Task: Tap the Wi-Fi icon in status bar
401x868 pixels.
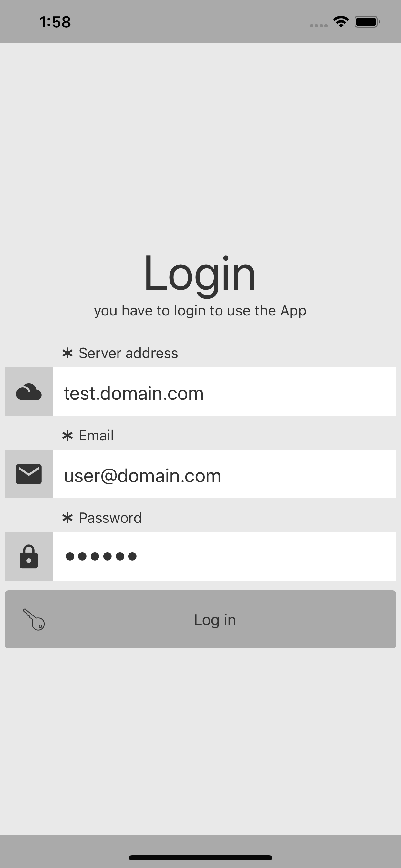Action: click(x=341, y=22)
